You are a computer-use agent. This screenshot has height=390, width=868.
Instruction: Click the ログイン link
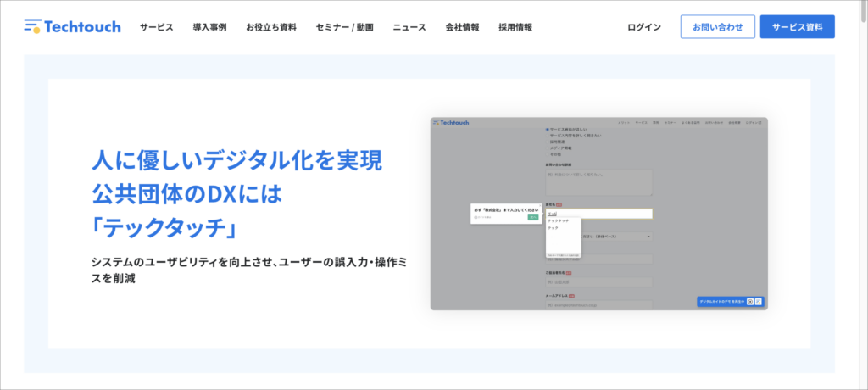[644, 27]
